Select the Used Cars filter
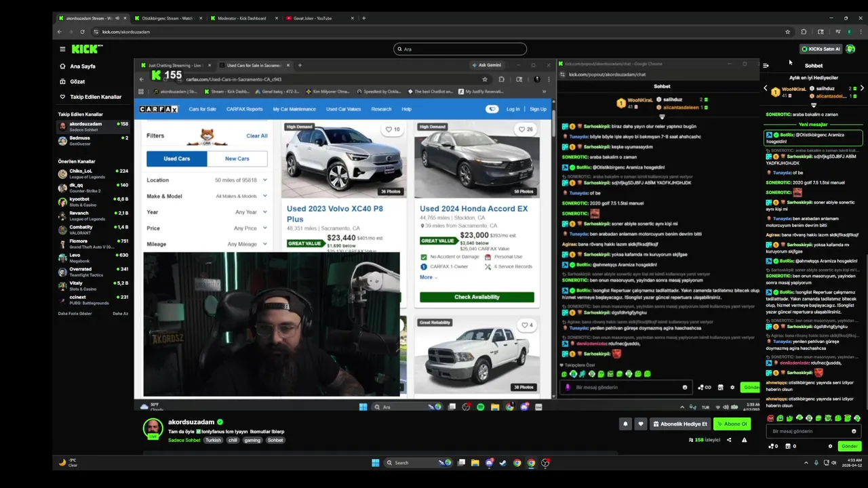The image size is (868, 488). coord(176,159)
